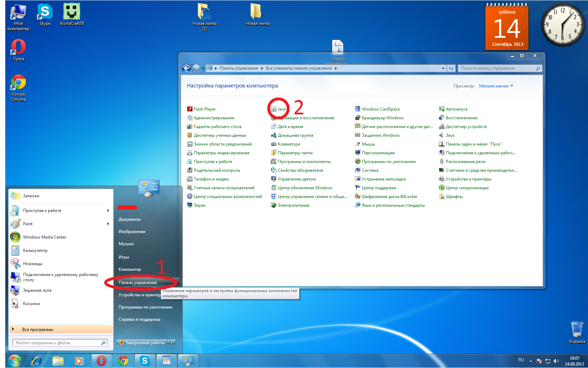This screenshot has width=588, height=368.
Task: Click the Поиск в панели управления field
Action: pos(500,68)
